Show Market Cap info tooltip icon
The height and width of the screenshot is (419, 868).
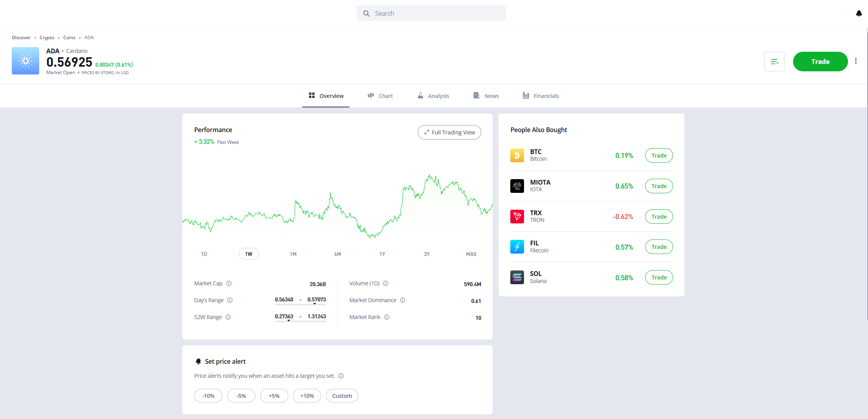coord(229,283)
